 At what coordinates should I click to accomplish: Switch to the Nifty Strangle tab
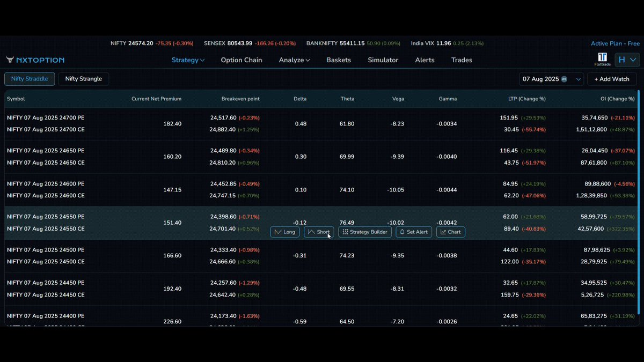84,79
